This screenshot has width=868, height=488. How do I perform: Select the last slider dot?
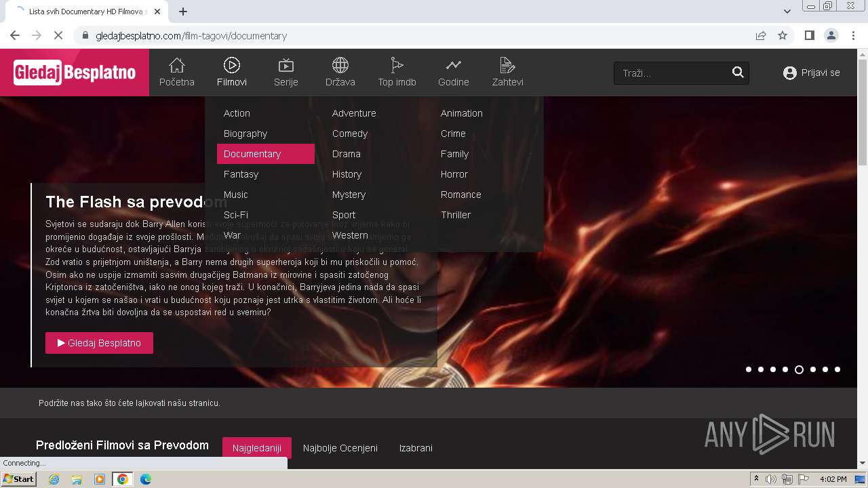(837, 369)
